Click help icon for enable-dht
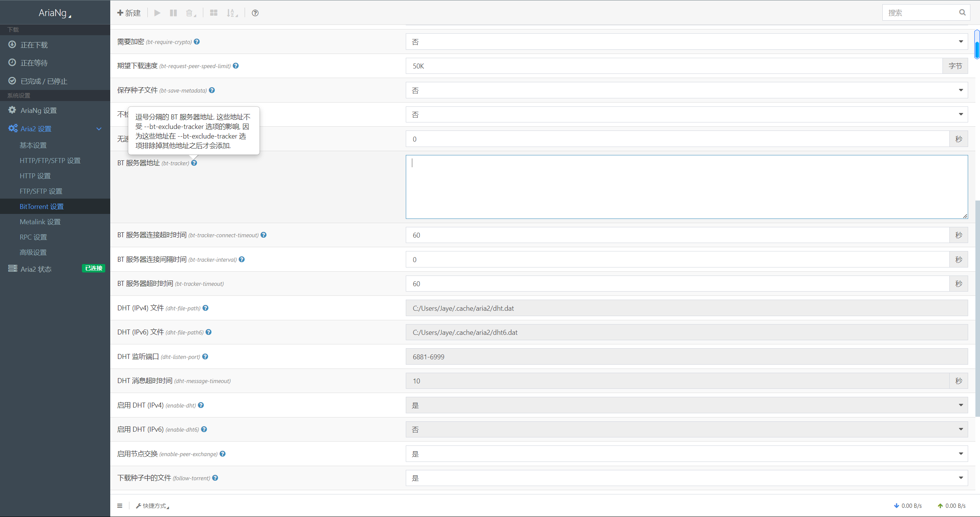Viewport: 980px width, 517px height. pos(201,405)
